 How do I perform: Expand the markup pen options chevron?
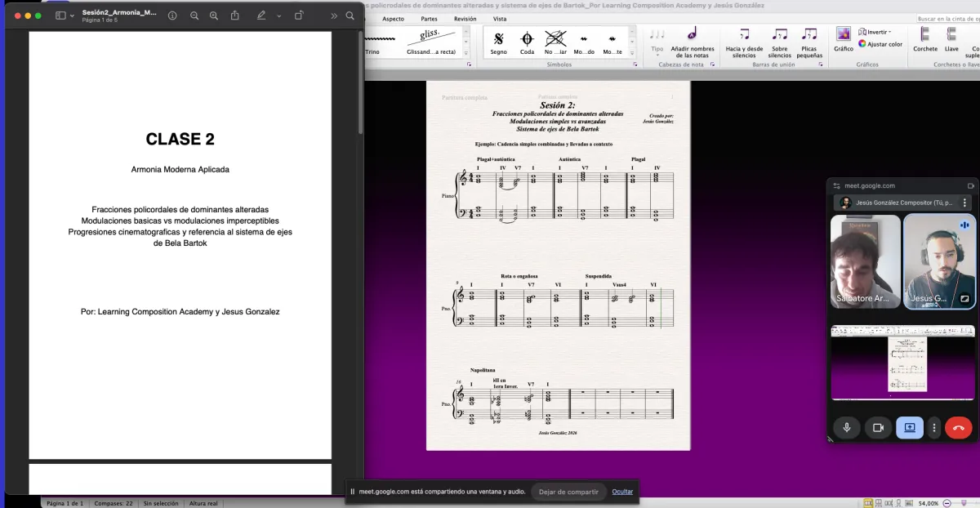(x=278, y=16)
